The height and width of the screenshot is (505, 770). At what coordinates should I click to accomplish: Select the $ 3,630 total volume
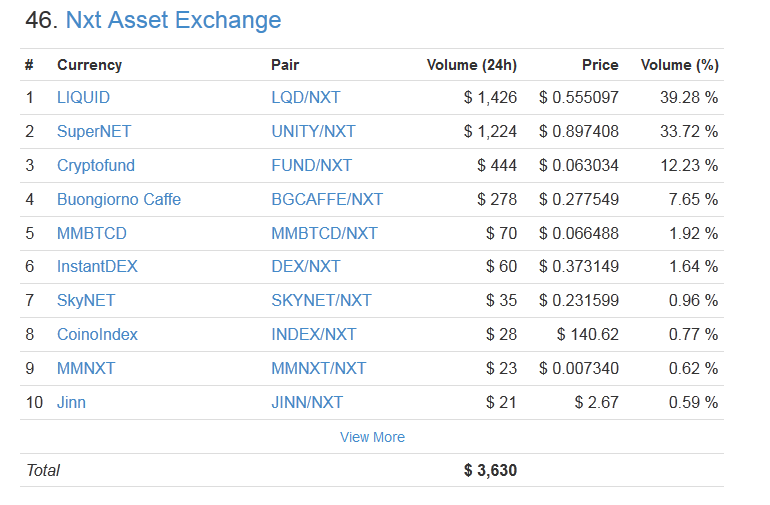[x=490, y=470]
